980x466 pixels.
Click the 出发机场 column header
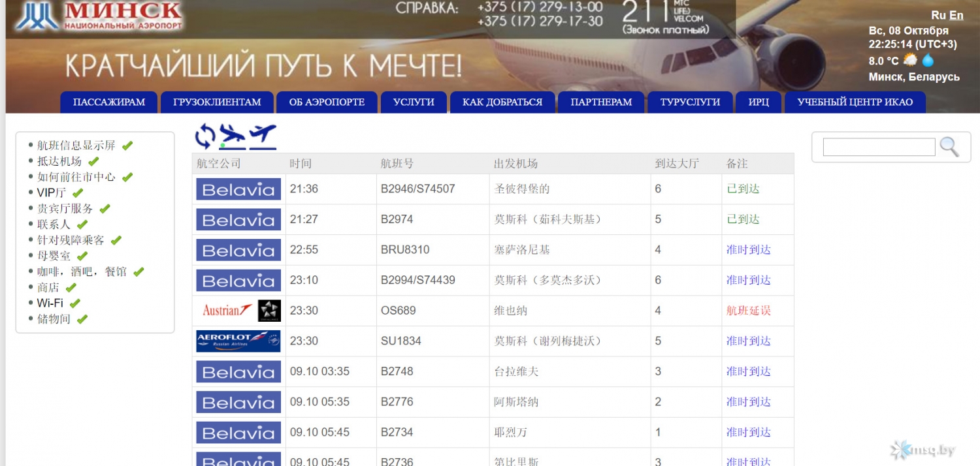[x=516, y=164]
